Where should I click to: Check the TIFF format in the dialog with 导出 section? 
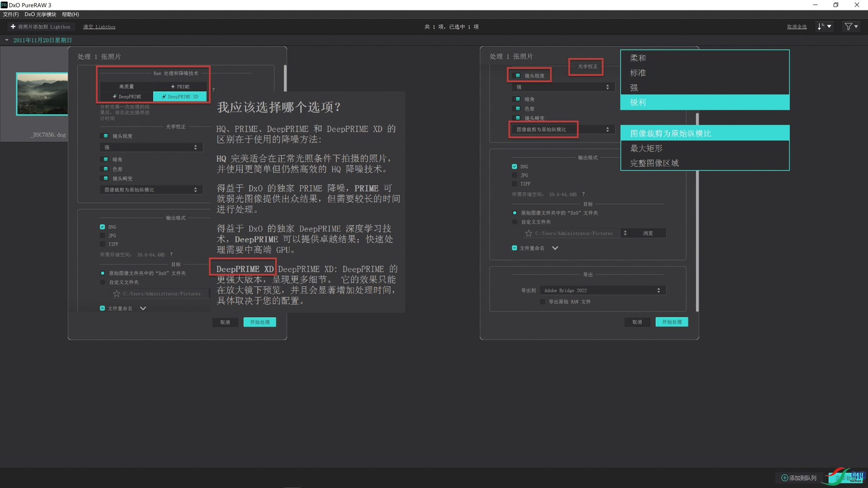pos(514,184)
